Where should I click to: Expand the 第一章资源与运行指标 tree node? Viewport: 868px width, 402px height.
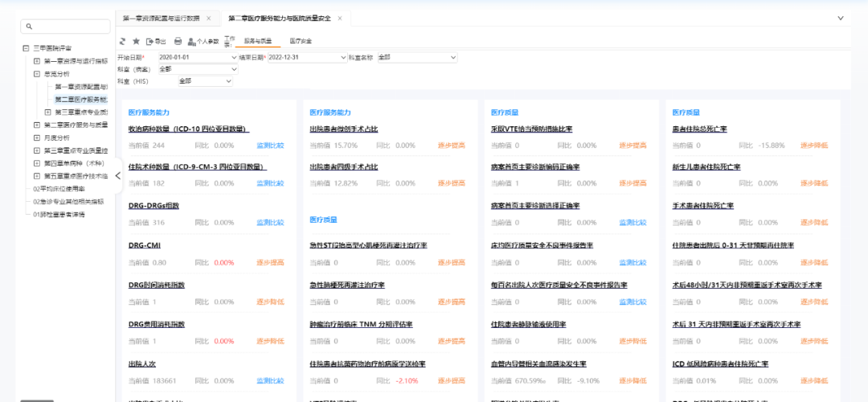pyautogui.click(x=37, y=61)
